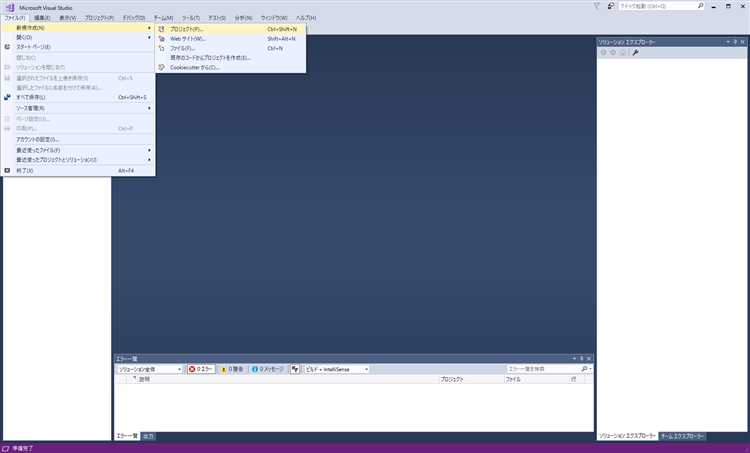Viewport: 750px width, 453px height.
Task: Sort by the ファイル column header
Action: click(513, 379)
